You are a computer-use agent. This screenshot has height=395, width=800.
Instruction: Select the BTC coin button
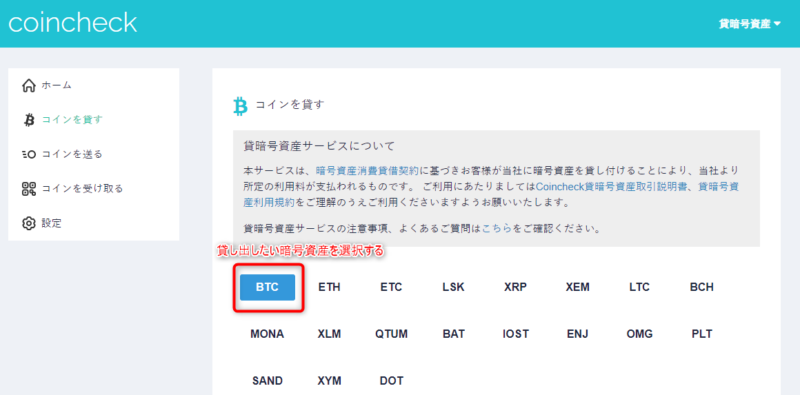click(x=267, y=287)
